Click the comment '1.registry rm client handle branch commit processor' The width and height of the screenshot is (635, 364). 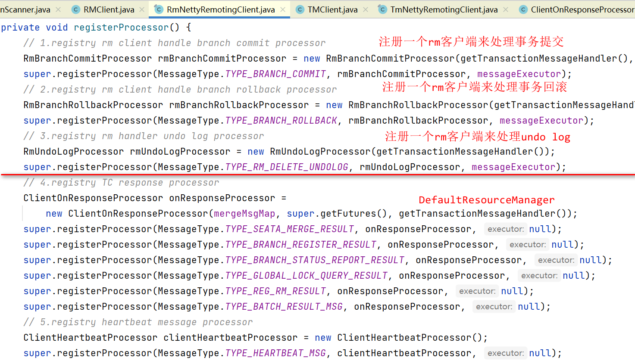[175, 43]
